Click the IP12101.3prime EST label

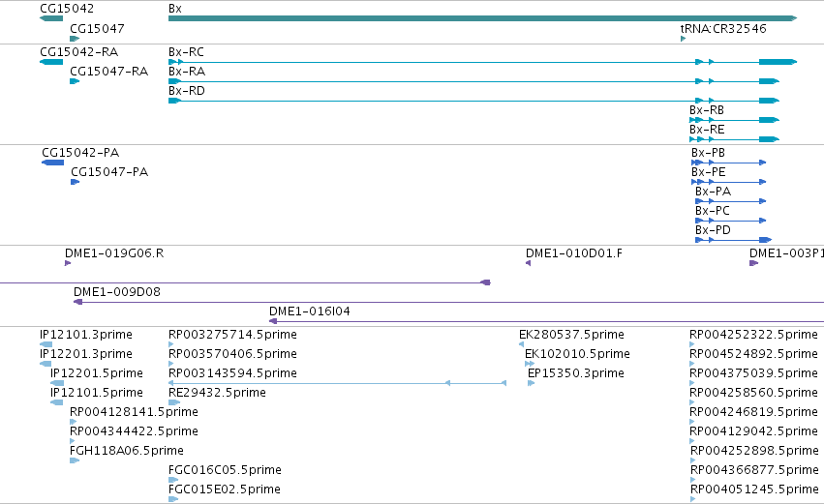click(86, 335)
